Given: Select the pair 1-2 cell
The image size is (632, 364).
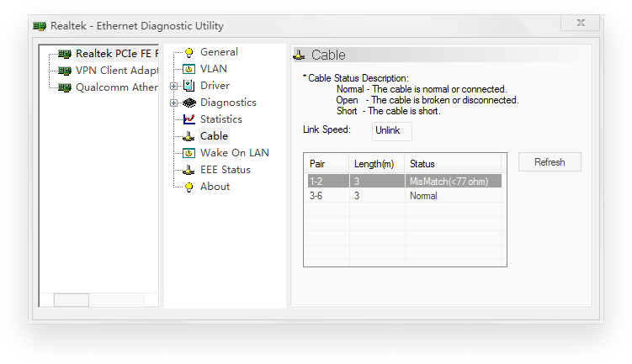Looking at the screenshot, I should pos(328,182).
